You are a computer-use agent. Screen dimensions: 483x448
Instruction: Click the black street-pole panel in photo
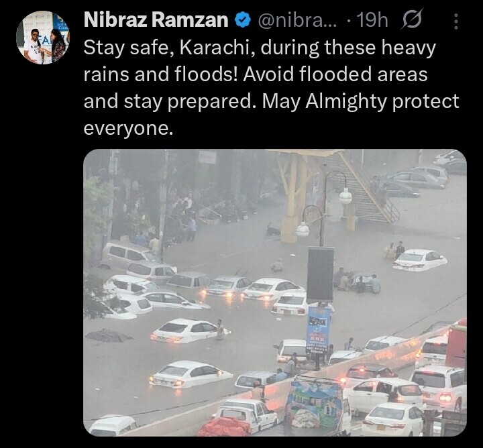[x=321, y=275]
